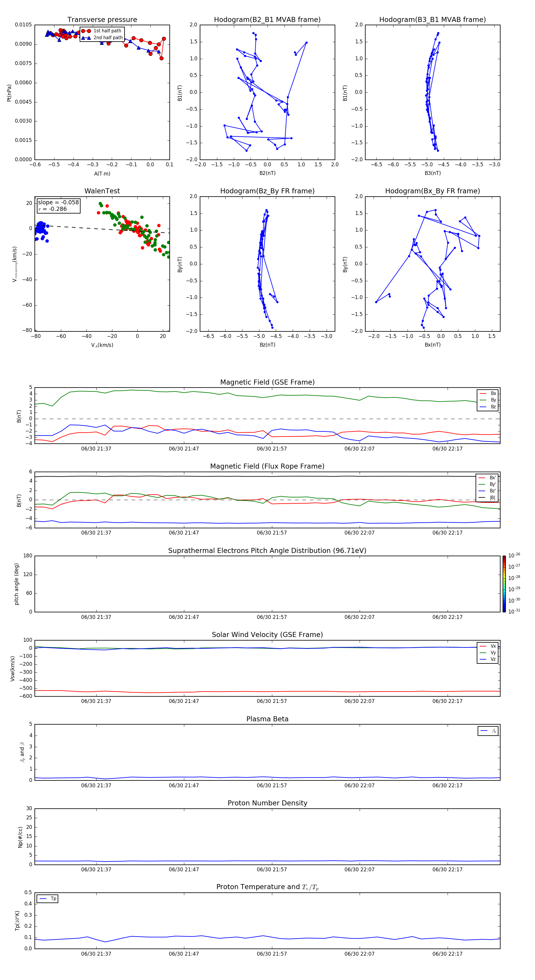The height and width of the screenshot is (980, 535).
Task: Click the 'Bx(nT)' x-axis label
Action: pos(432,345)
